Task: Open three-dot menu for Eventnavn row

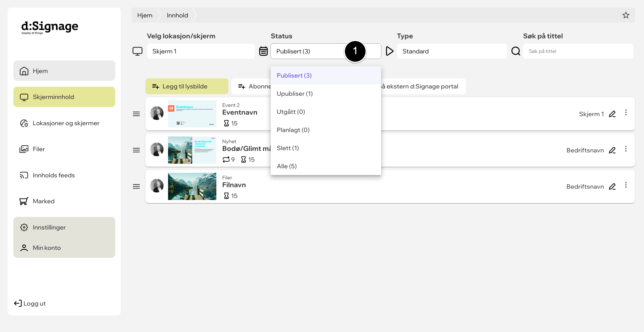Action: coord(626,113)
